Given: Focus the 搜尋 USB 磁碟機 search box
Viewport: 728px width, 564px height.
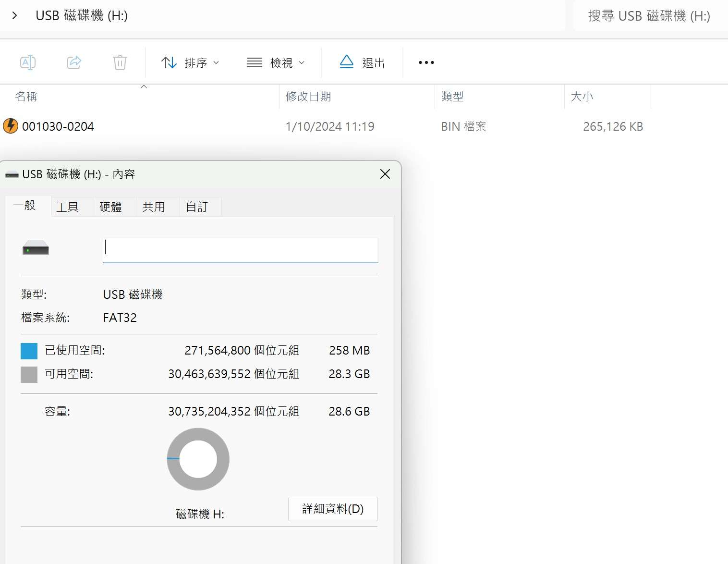Looking at the screenshot, I should 650,16.
